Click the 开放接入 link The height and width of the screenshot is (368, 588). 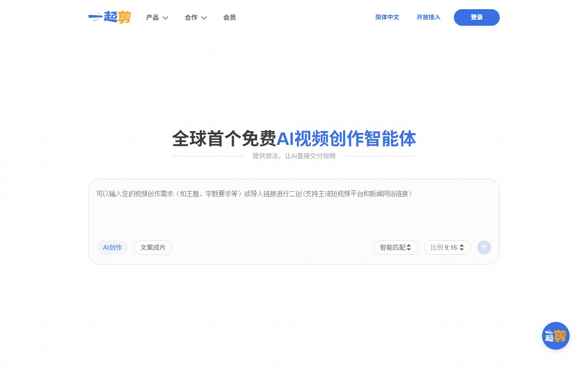428,17
